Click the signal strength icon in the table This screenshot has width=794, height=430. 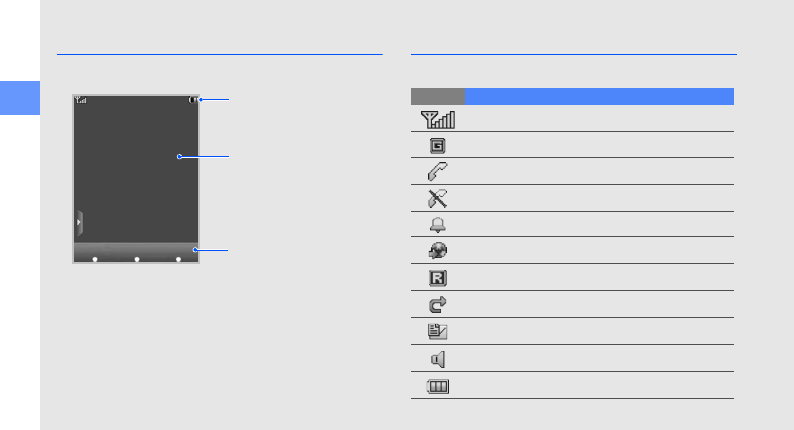point(437,119)
